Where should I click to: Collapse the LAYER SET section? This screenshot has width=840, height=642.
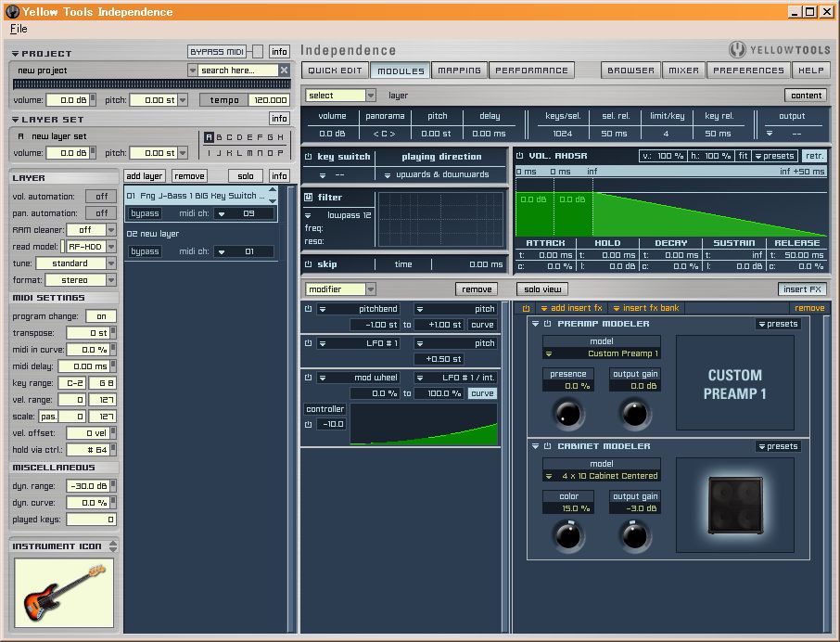pos(16,120)
